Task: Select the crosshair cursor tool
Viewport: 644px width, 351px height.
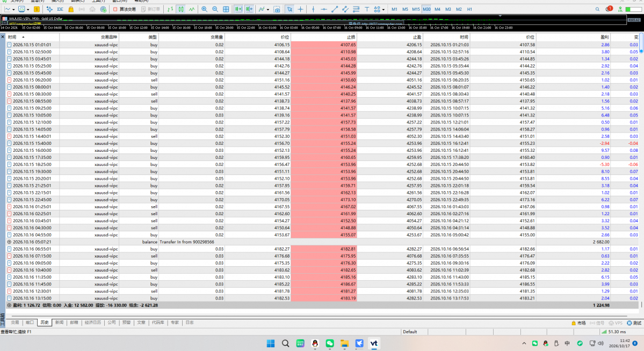Action: point(301,9)
